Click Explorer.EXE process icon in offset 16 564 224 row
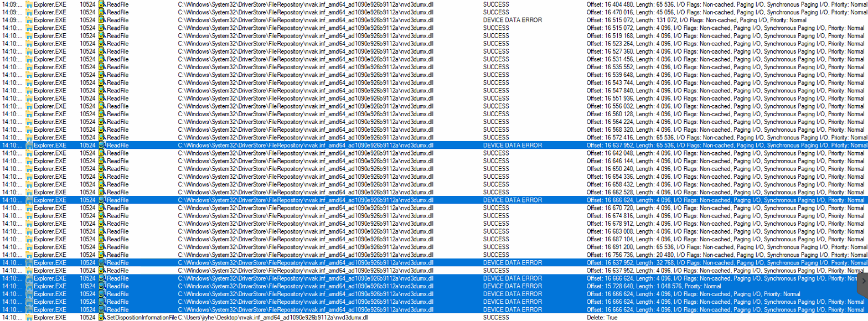868x321 pixels. 29,122
